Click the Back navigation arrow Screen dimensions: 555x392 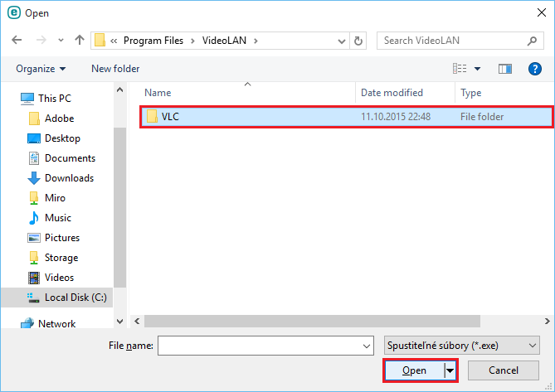[x=17, y=41]
